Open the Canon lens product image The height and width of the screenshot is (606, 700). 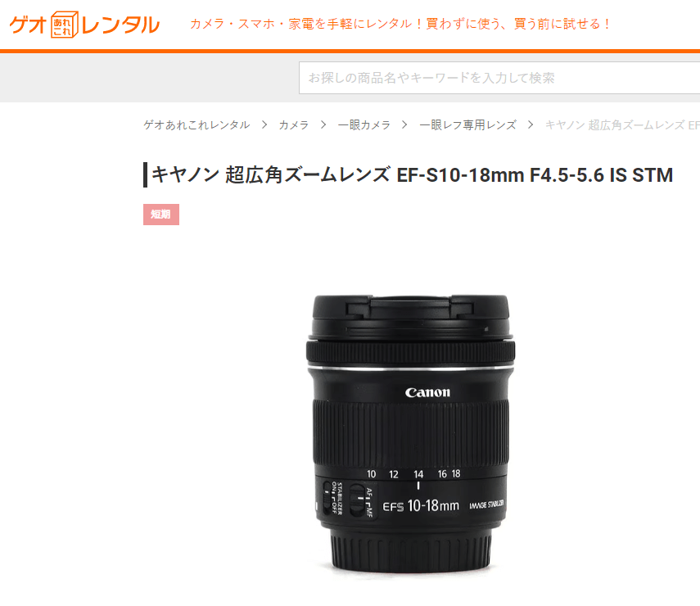(410, 433)
